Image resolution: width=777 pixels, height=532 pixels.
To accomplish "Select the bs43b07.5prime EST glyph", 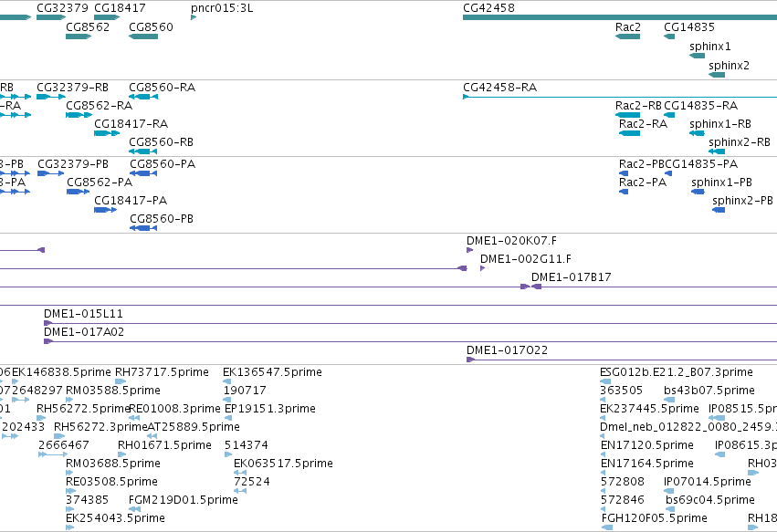I will click(x=669, y=400).
